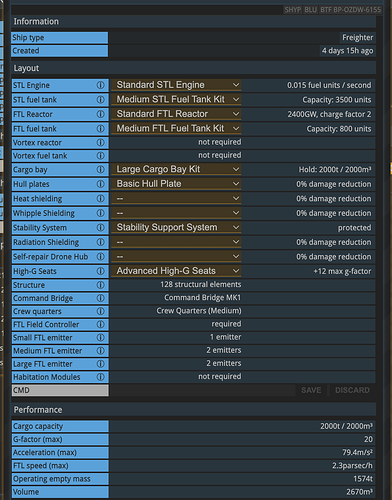Expand the Standard FTL Reactor dropdown

pos(176,114)
